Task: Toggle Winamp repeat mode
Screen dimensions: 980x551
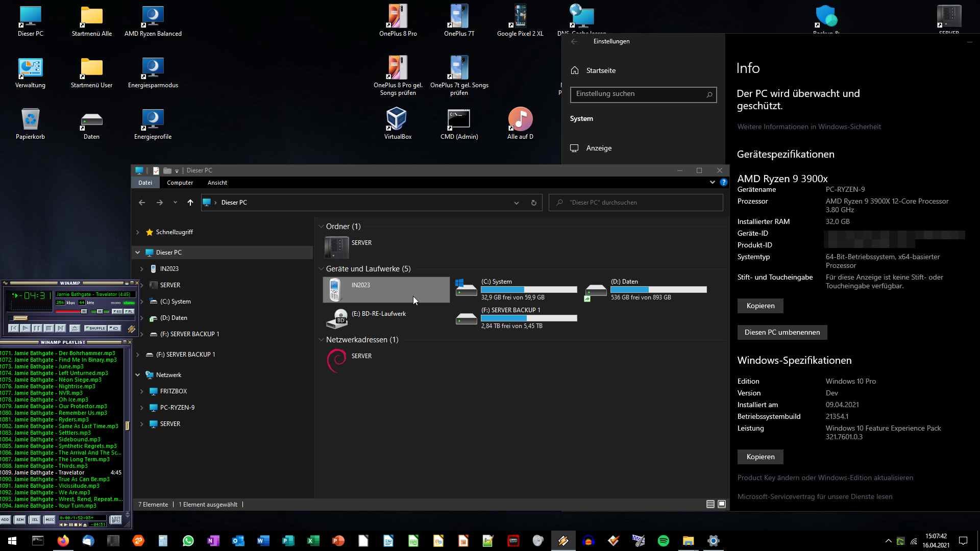Action: tap(115, 328)
